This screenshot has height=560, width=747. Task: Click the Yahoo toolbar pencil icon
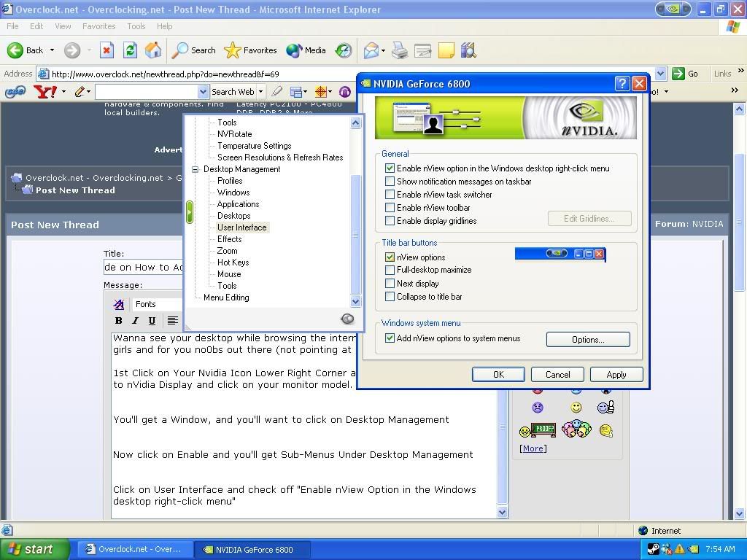click(80, 91)
